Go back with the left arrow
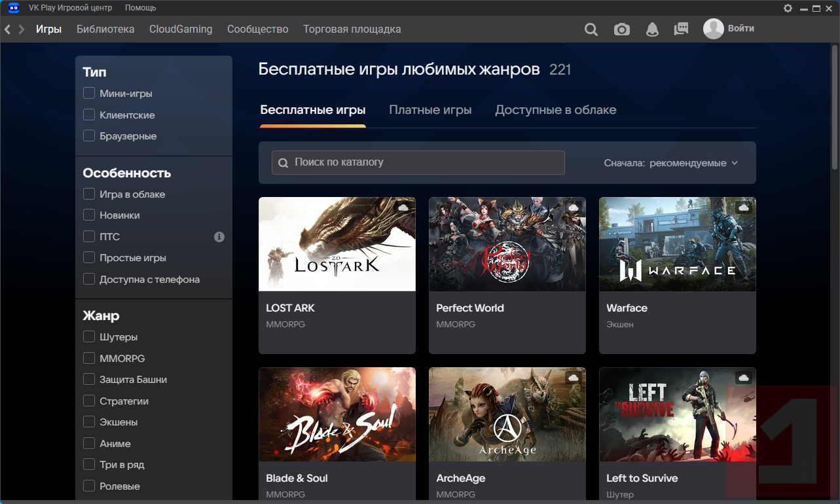 pyautogui.click(x=8, y=29)
